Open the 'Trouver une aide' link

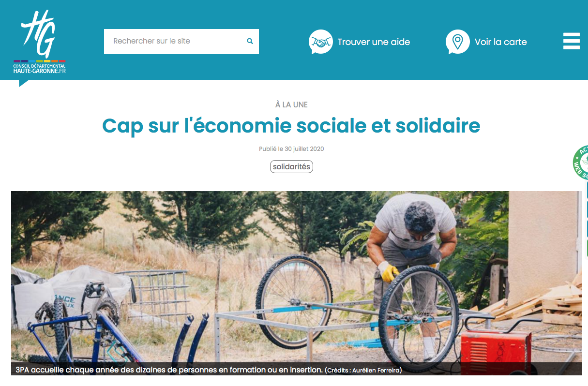point(374,42)
